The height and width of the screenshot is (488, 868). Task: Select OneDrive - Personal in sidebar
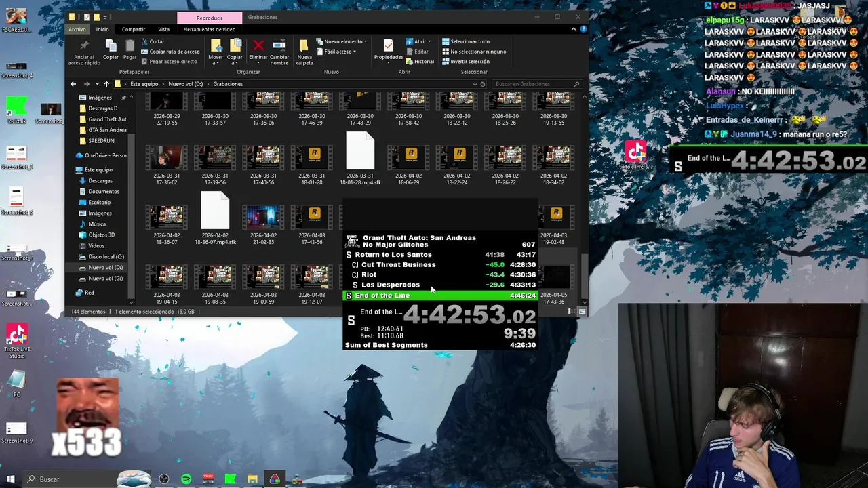(102, 155)
